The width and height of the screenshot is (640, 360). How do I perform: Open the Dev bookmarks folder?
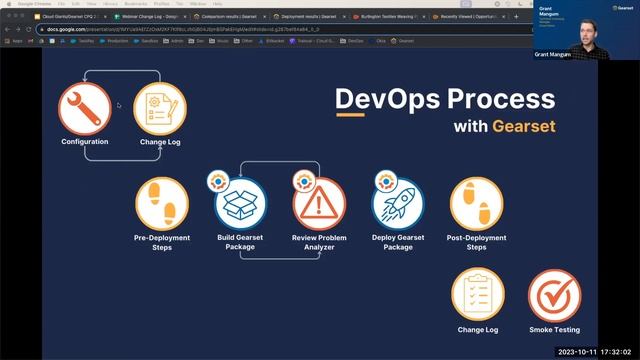196,41
